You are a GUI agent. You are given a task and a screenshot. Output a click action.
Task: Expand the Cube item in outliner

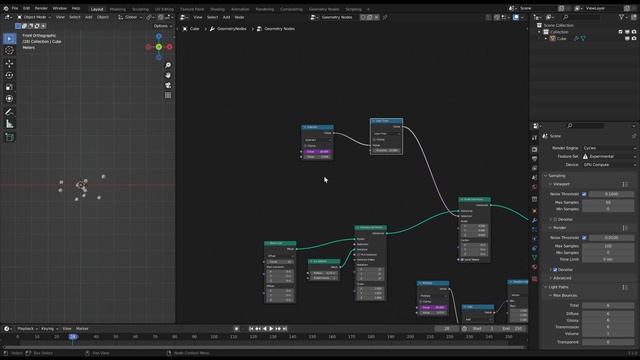(546, 38)
